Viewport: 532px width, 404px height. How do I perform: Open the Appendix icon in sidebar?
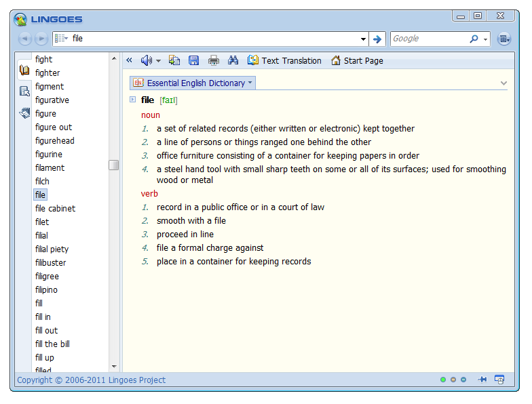tap(24, 113)
